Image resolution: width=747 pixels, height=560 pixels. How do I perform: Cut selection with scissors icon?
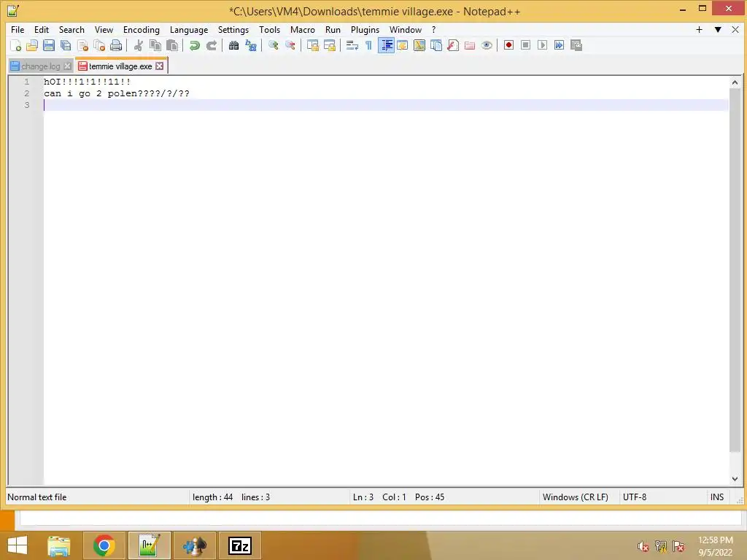(138, 45)
